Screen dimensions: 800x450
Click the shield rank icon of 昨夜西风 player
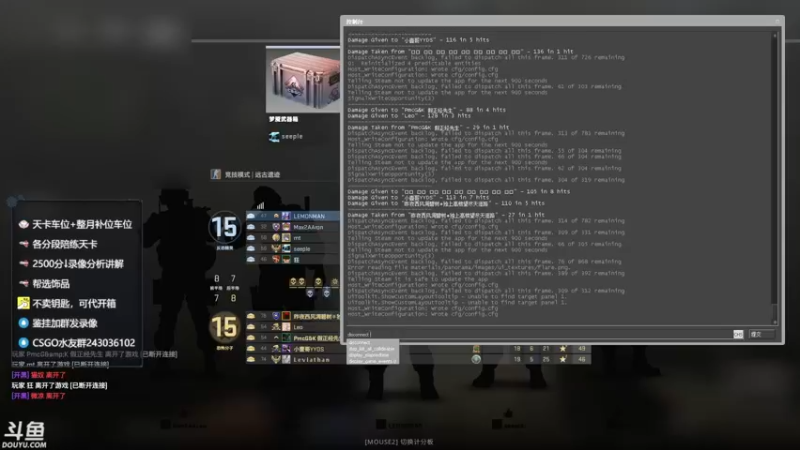pyautogui.click(x=276, y=316)
